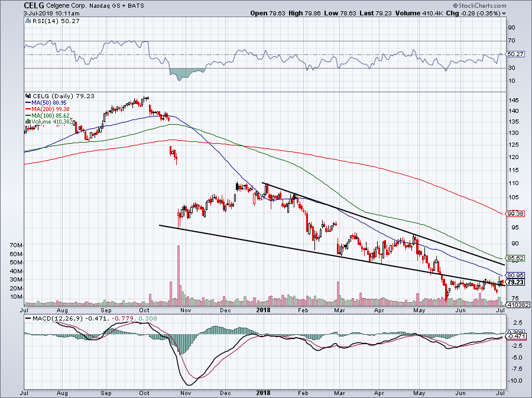Screen dimensions: 532x398
Task: Click the blue MA(50) legend marker
Action: click(28, 103)
